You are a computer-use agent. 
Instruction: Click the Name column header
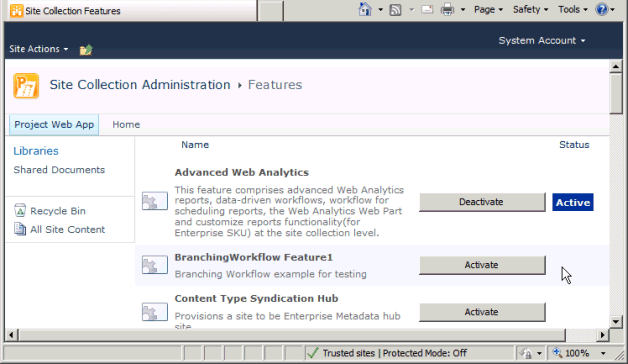pyautogui.click(x=195, y=145)
